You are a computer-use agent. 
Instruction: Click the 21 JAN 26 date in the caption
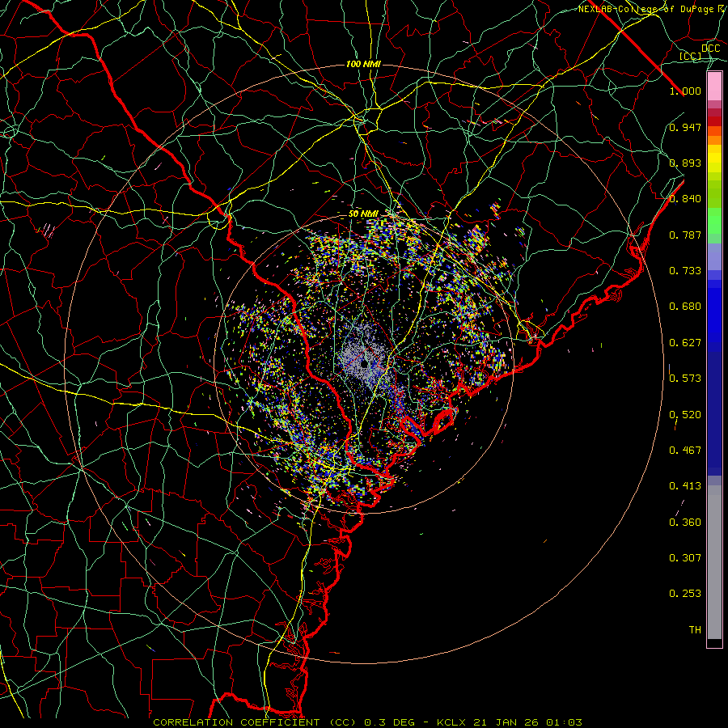click(506, 722)
